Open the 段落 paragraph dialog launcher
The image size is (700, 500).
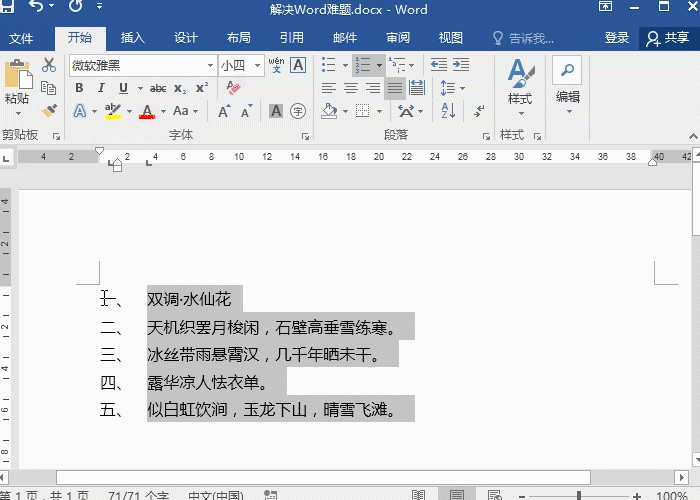pos(486,136)
